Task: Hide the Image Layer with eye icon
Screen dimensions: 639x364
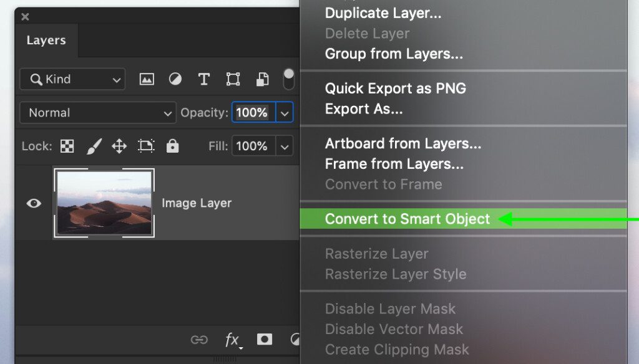Action: click(x=34, y=203)
